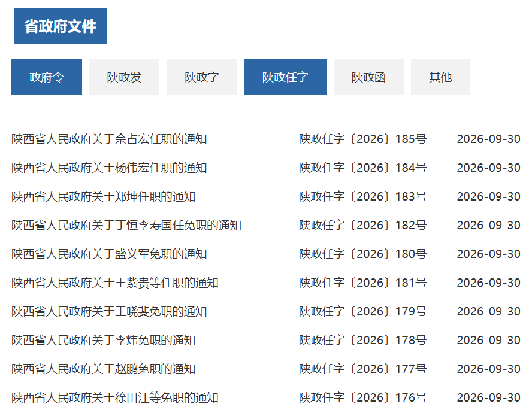Click document number 陕政任字〔2026〕176号
Screen dimensions: 532x413
click(362, 398)
